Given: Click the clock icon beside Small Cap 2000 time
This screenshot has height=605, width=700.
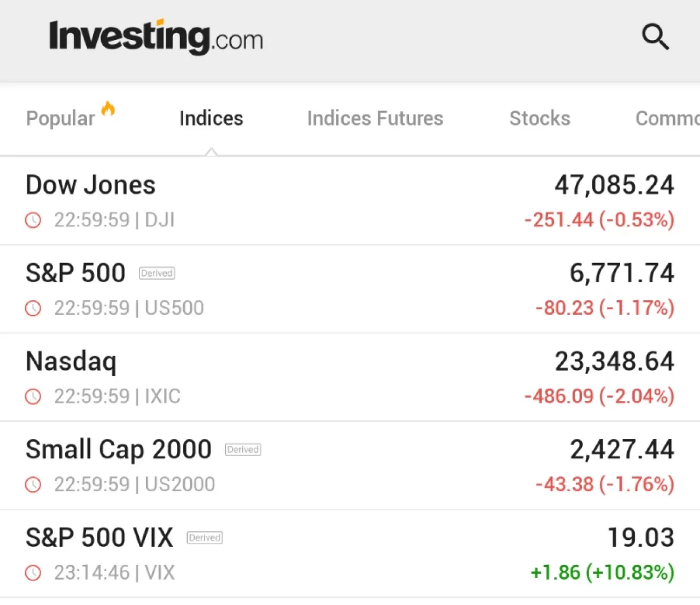Looking at the screenshot, I should coord(33,485).
